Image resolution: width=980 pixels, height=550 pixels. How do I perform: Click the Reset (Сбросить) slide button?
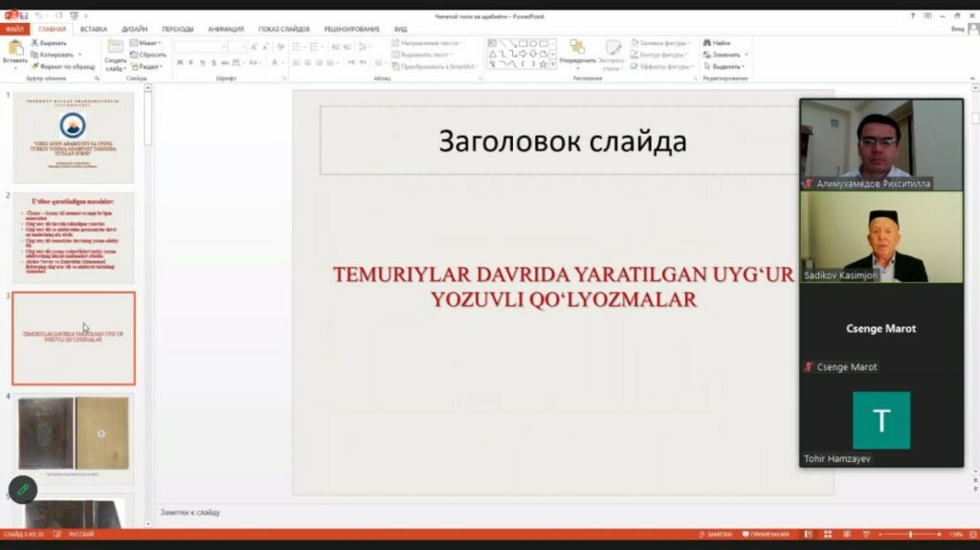pos(150,55)
